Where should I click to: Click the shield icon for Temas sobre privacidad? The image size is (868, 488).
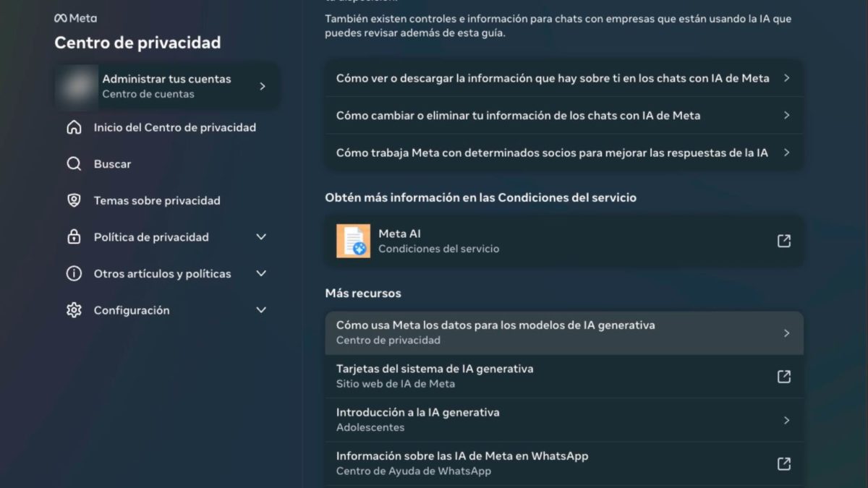tap(74, 200)
